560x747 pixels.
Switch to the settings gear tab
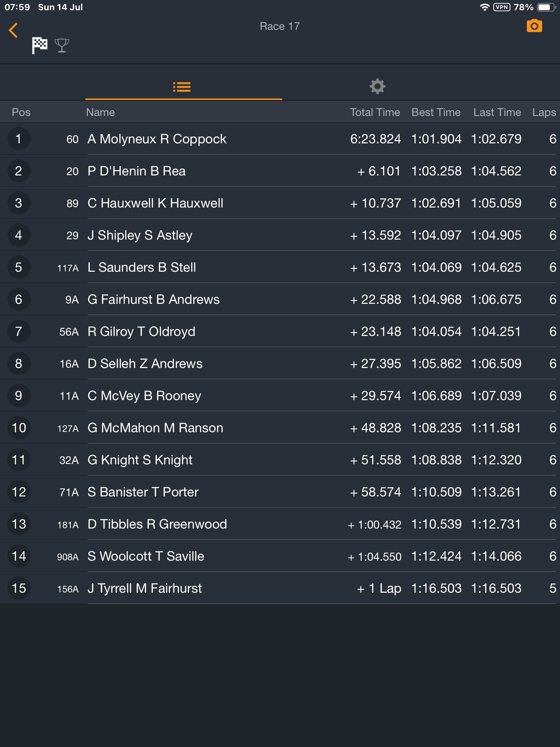(377, 86)
